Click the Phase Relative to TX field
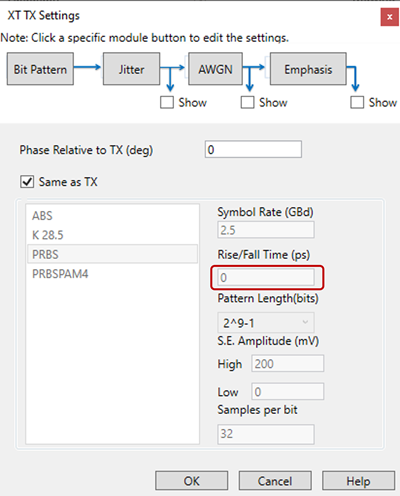 coord(253,149)
